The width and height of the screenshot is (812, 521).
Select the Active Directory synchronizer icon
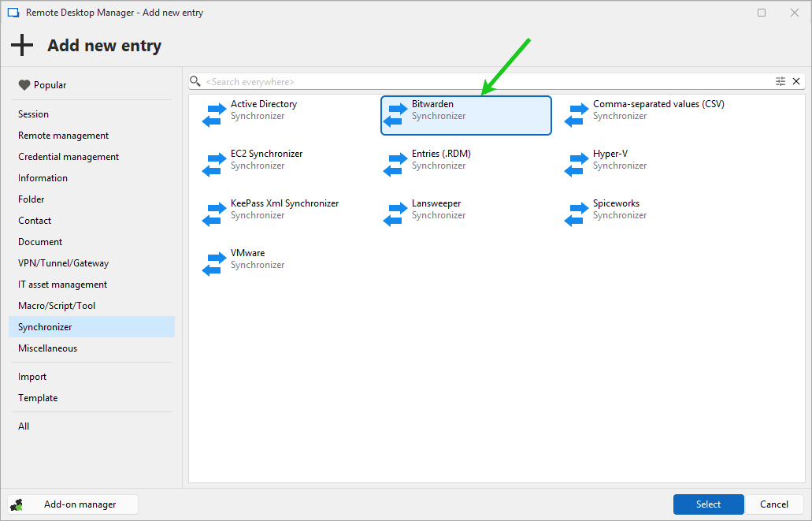tap(214, 114)
